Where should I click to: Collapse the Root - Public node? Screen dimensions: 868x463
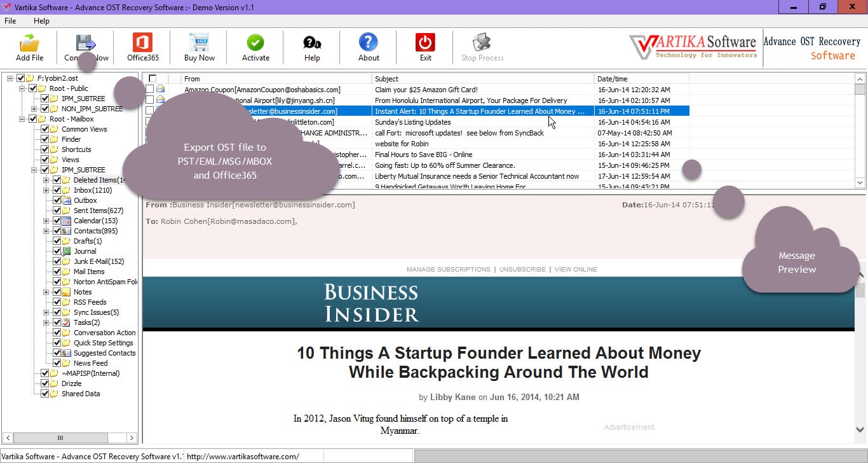22,88
